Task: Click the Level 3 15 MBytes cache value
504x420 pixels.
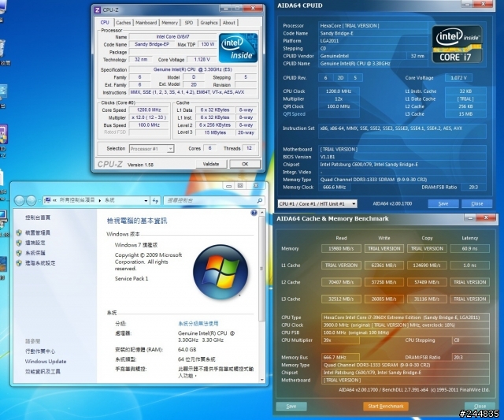Action: coord(215,132)
